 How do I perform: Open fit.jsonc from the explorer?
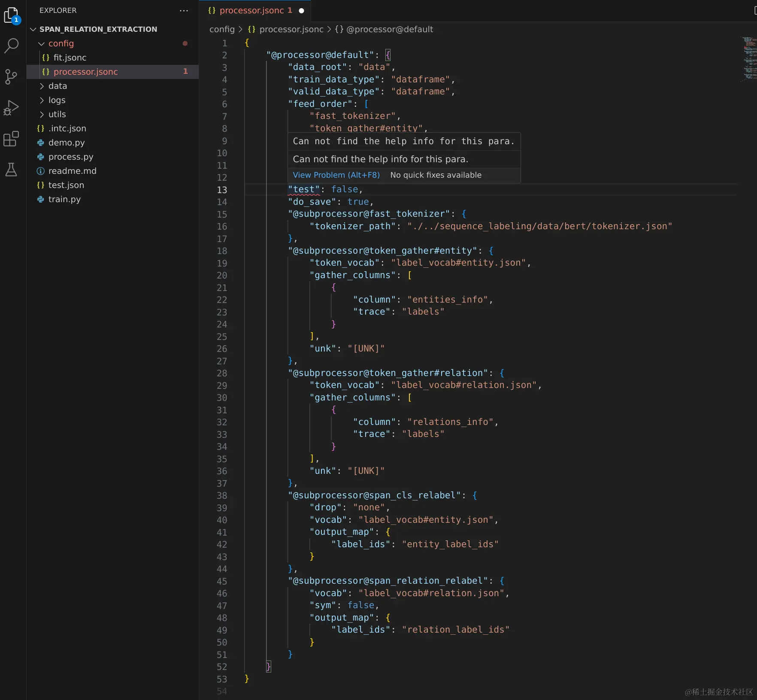point(70,58)
